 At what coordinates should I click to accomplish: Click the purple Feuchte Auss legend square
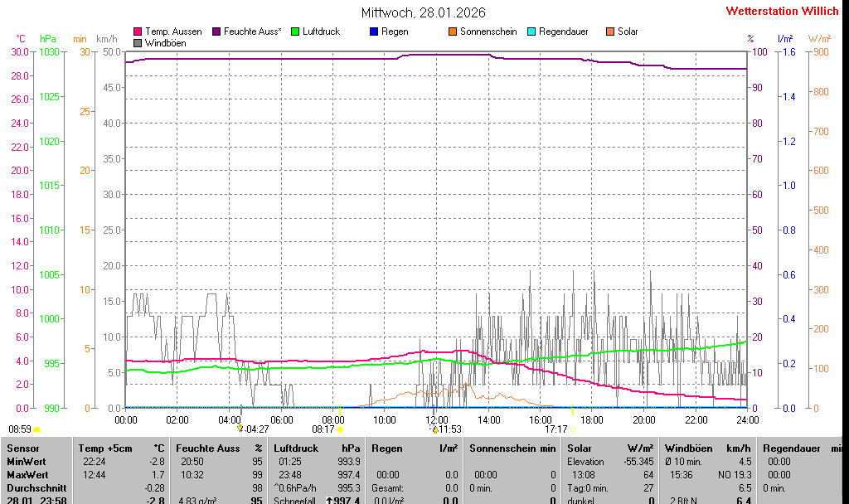tap(216, 31)
